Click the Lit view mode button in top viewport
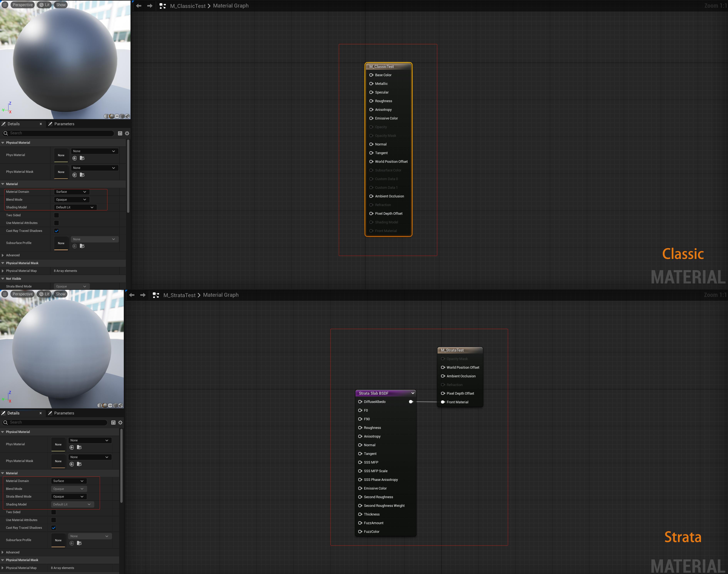 [x=44, y=5]
